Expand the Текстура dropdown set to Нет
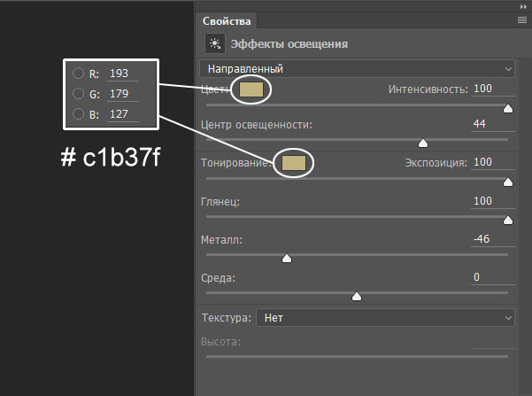 click(x=384, y=317)
